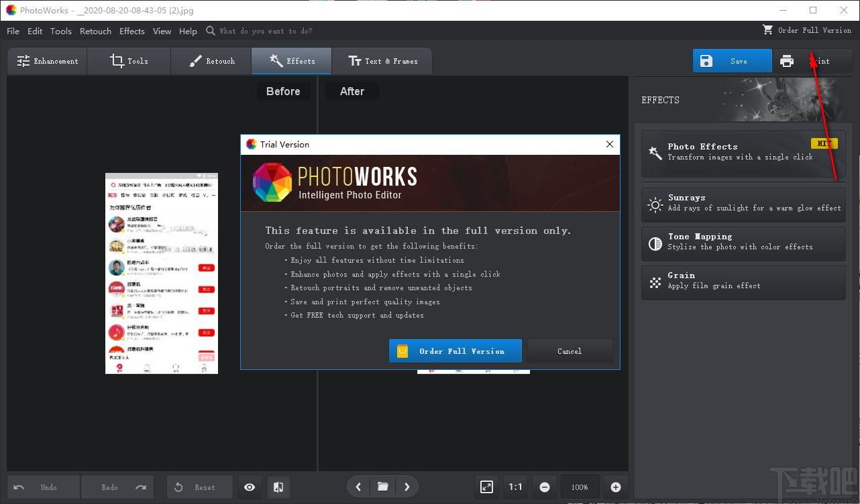The image size is (860, 504).
Task: Select the Effects tab
Action: click(x=292, y=61)
